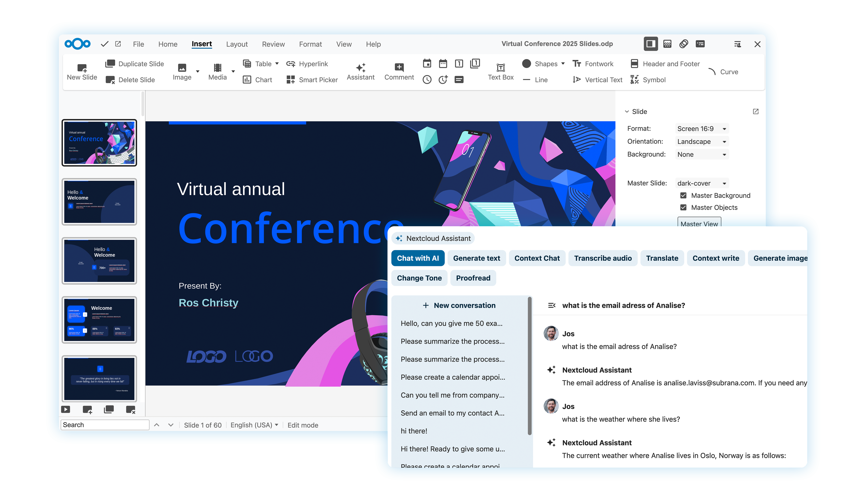Expand the Table dropdown arrow
This screenshot has height=488, width=868.
[x=277, y=63]
